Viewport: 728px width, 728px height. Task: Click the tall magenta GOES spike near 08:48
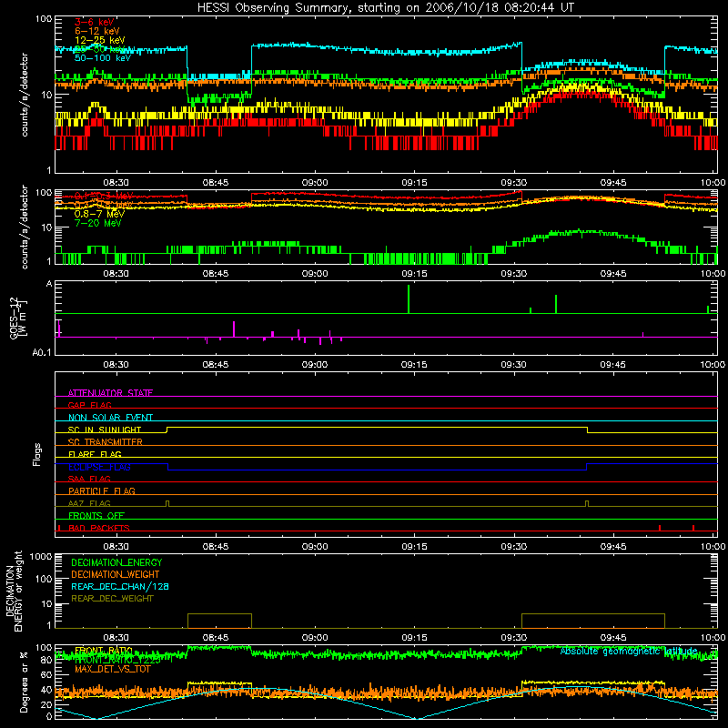[234, 329]
